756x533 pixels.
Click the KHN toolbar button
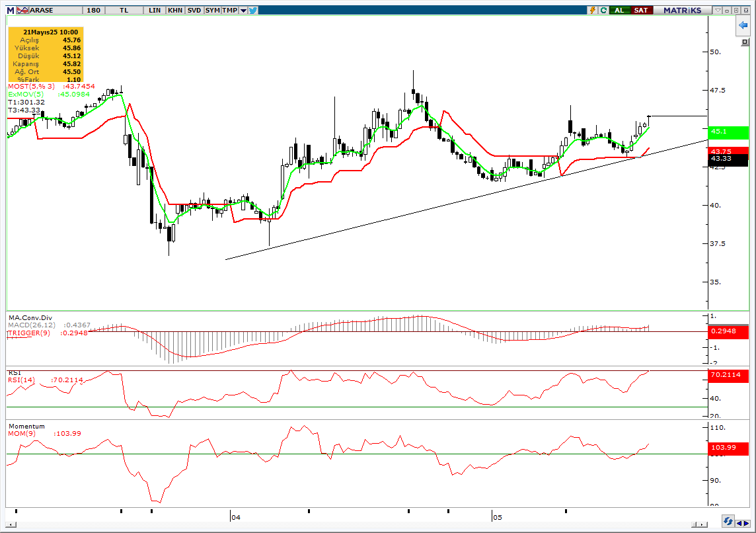point(175,10)
